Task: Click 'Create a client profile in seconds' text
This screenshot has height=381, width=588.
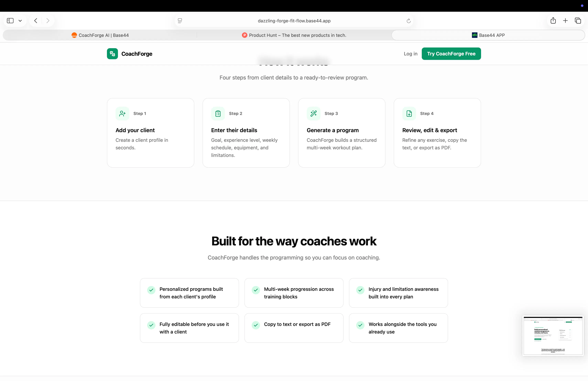Action: tap(142, 144)
